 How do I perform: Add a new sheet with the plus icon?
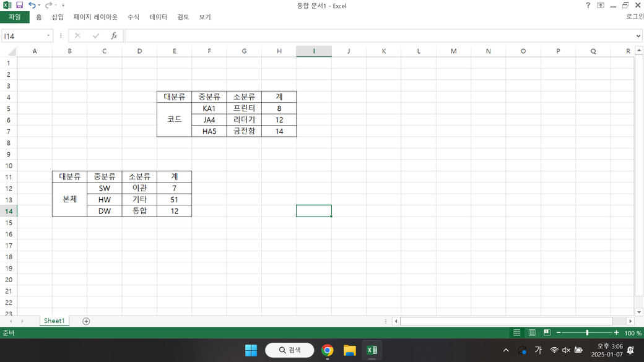point(86,321)
